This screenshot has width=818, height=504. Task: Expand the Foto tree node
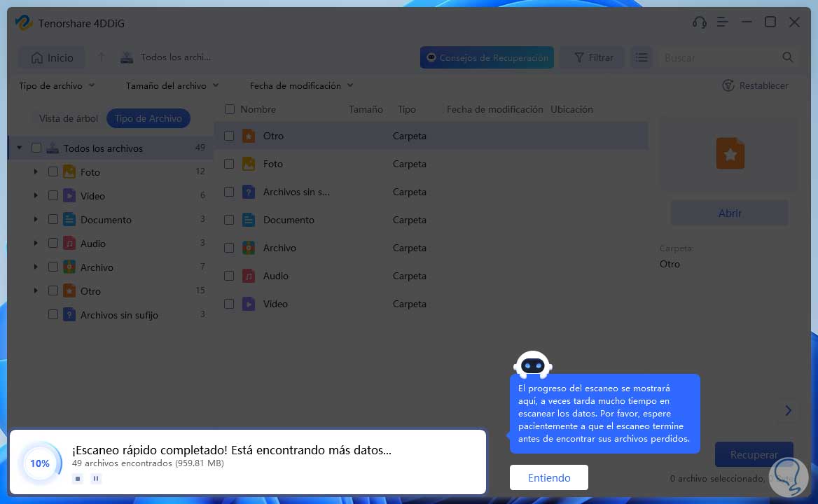(x=36, y=171)
